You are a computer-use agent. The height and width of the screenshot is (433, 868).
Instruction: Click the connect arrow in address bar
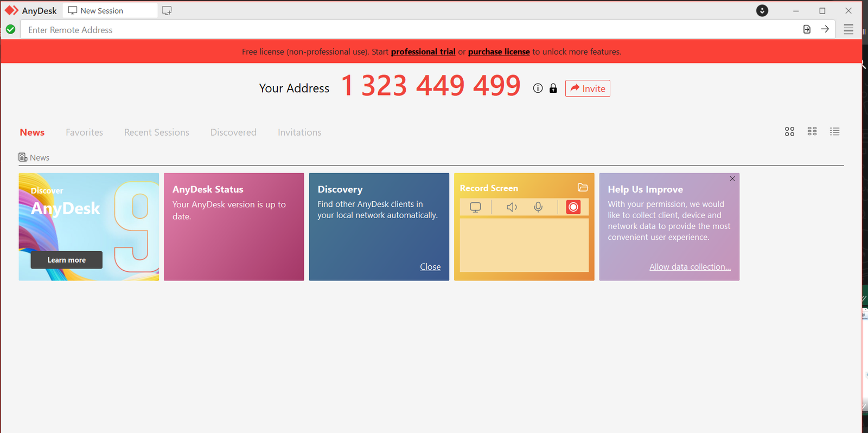pos(825,29)
